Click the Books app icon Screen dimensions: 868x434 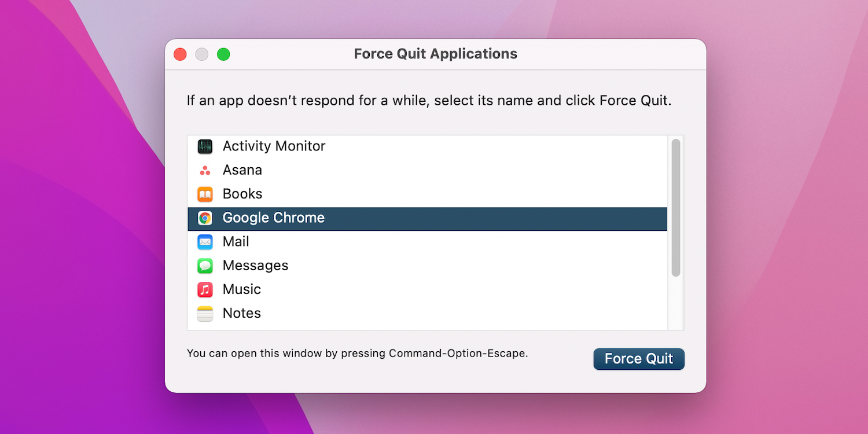coord(205,194)
